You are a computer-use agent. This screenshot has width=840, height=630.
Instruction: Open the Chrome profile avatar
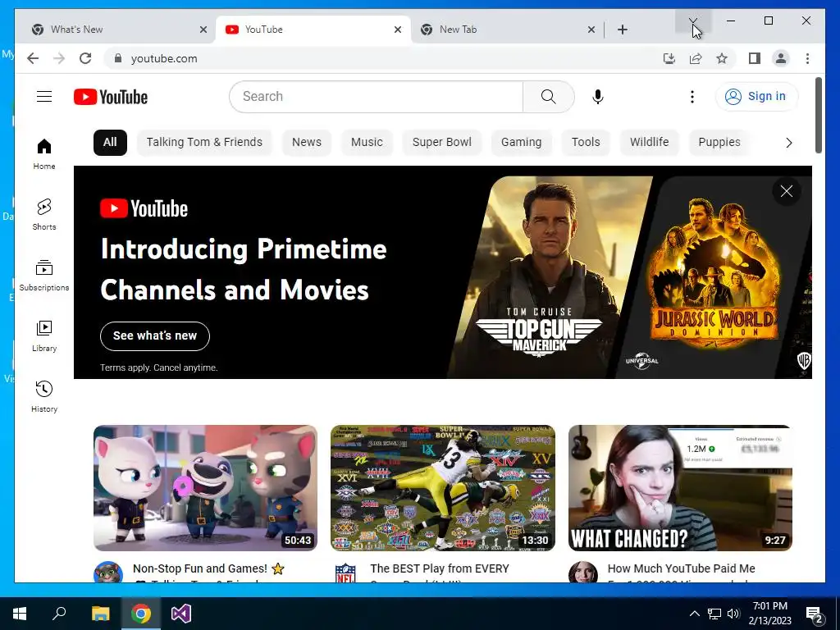[781, 58]
